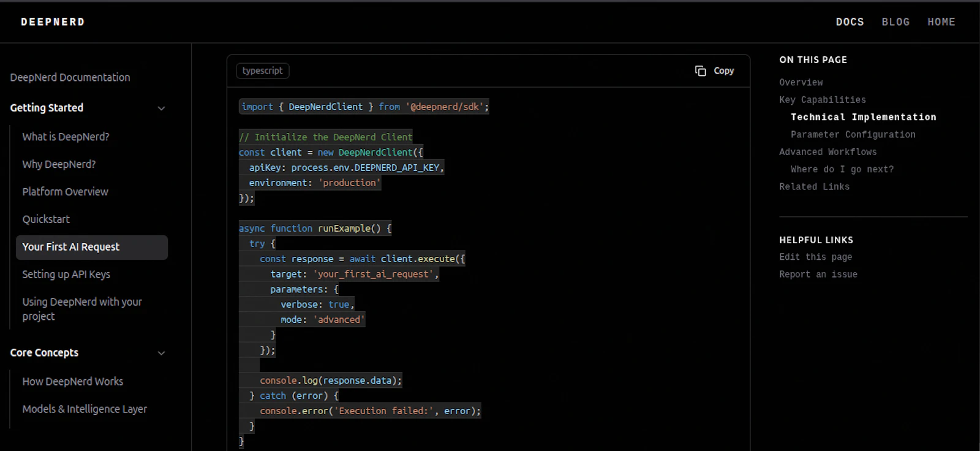
Task: Go to the HOME navigation item
Action: tap(941, 22)
